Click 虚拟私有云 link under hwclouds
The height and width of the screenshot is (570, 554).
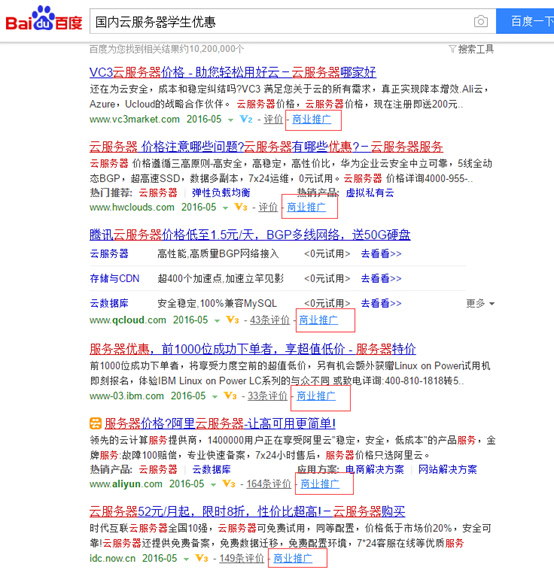click(x=370, y=193)
